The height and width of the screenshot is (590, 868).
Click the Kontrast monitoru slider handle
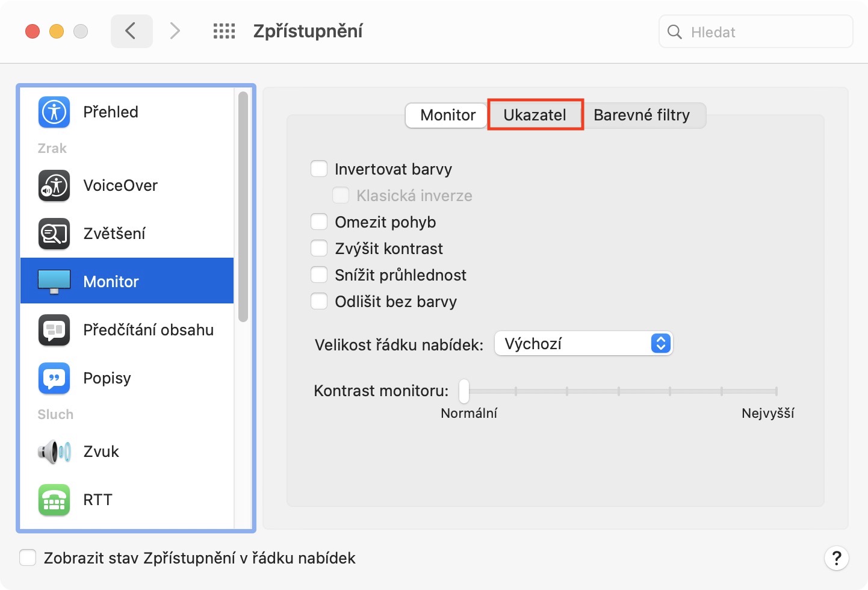tap(464, 391)
